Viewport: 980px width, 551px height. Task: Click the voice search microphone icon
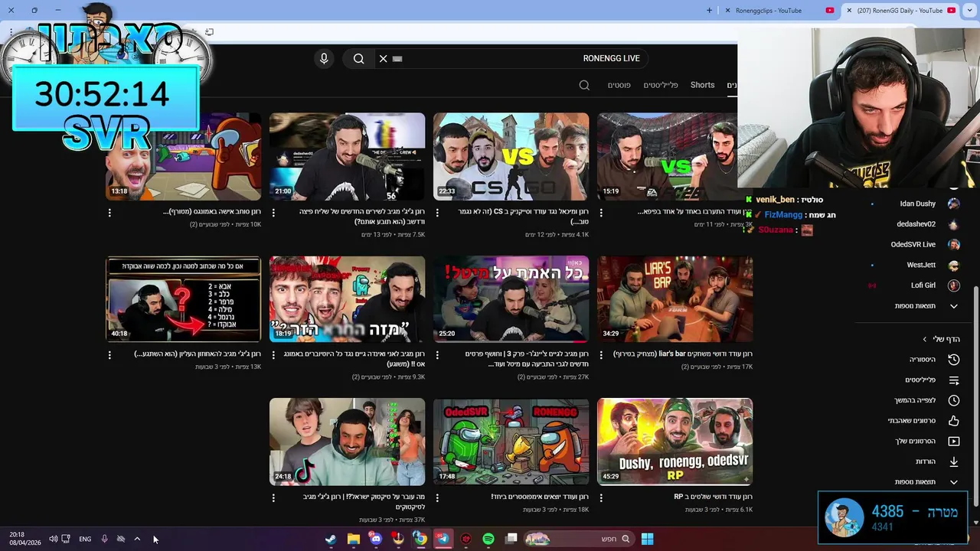pyautogui.click(x=324, y=58)
